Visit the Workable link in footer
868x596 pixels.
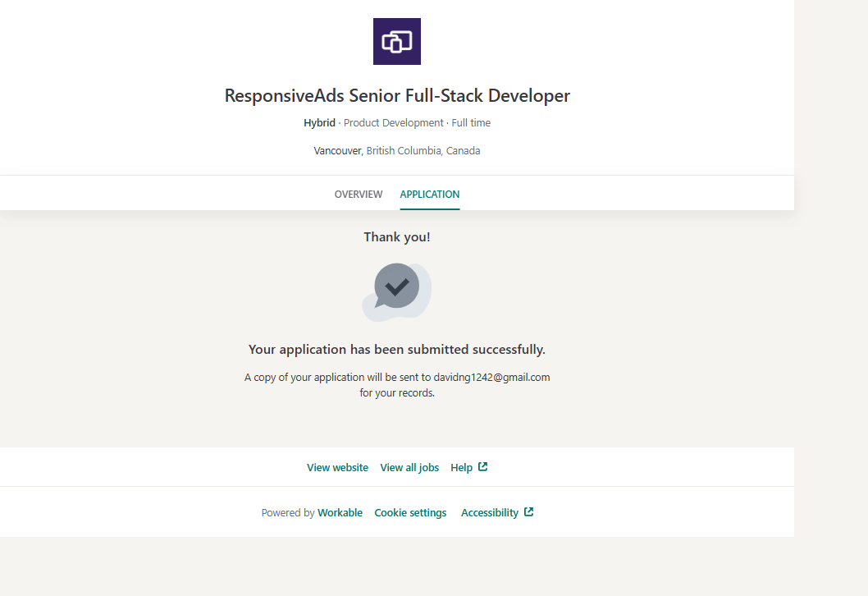tap(340, 513)
